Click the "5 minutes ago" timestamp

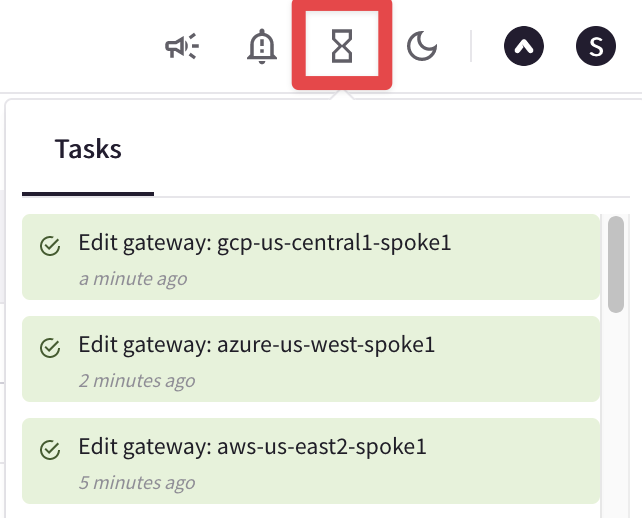[137, 483]
